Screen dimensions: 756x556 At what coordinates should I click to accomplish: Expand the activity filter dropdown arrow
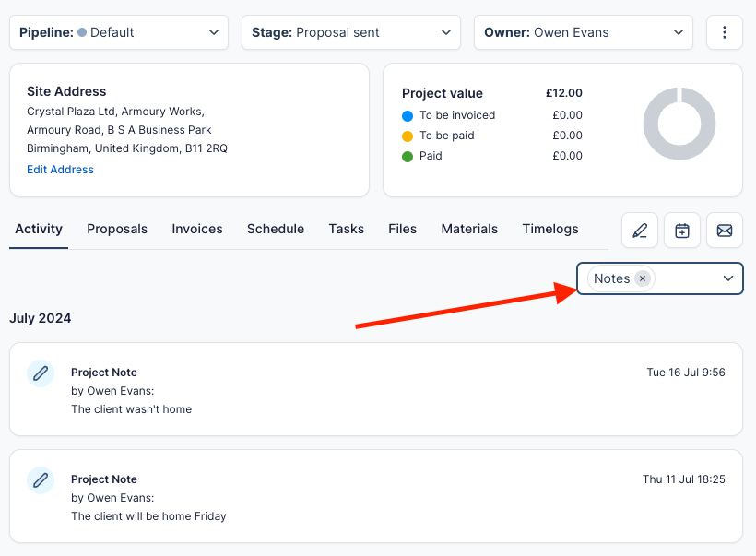coord(727,278)
